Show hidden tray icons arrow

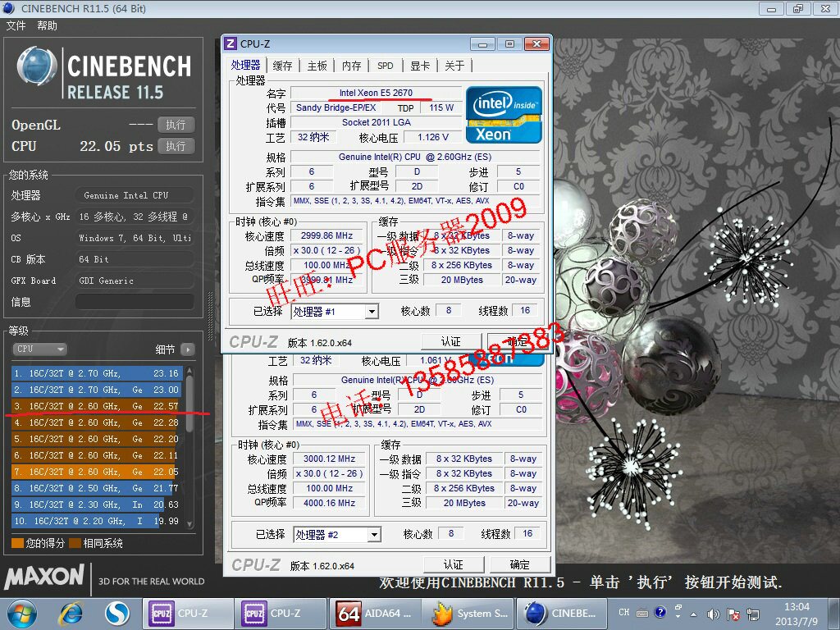pos(694,614)
